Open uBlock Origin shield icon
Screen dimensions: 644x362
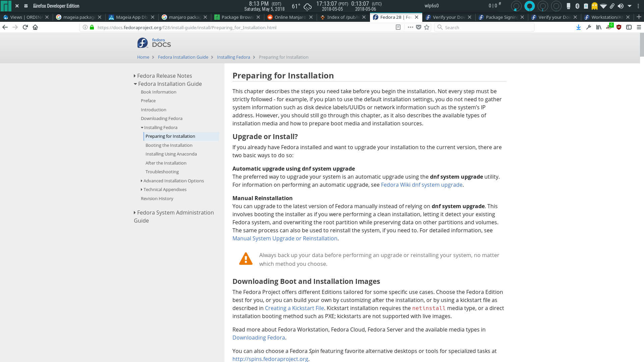[619, 27]
